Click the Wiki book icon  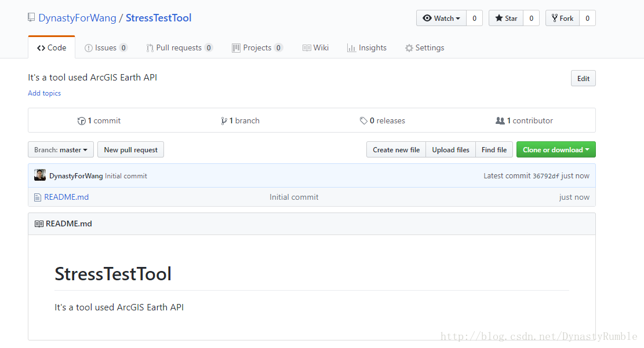[307, 48]
